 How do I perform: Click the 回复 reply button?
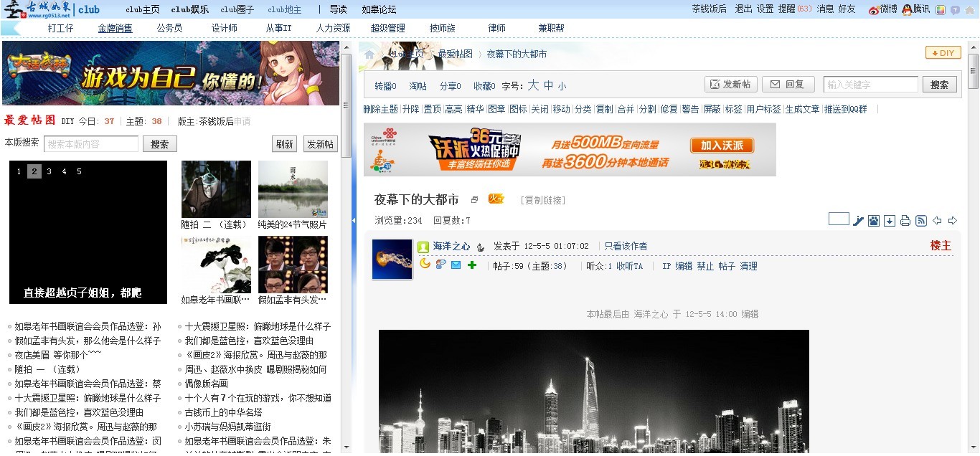coord(788,84)
